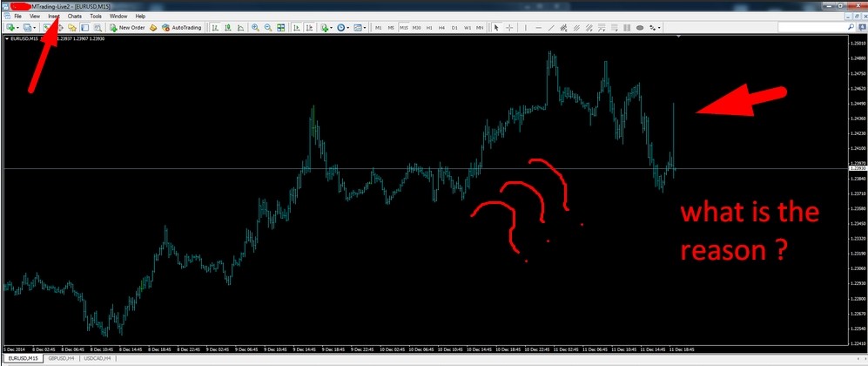
Task: Select the H1 timeframe button
Action: click(x=429, y=27)
